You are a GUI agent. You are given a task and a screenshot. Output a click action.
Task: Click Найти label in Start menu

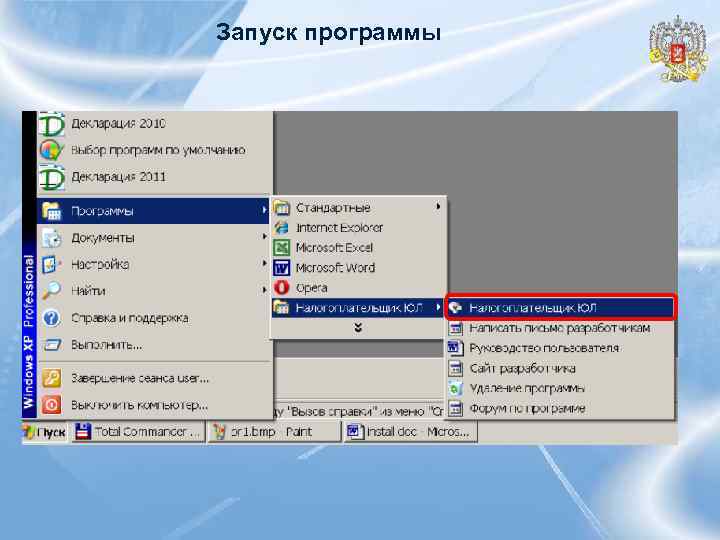click(x=89, y=291)
